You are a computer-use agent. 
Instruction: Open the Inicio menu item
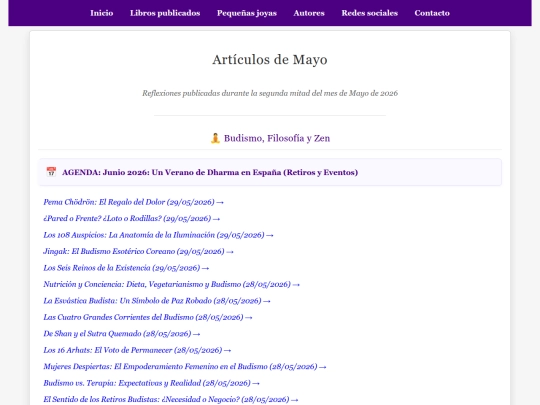click(102, 13)
